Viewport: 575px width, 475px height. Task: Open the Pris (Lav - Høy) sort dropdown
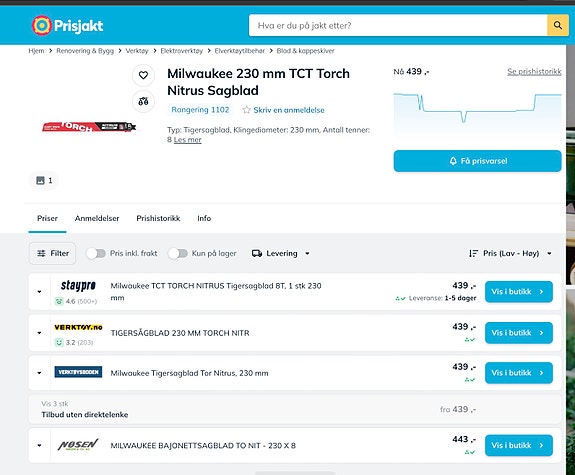[510, 253]
